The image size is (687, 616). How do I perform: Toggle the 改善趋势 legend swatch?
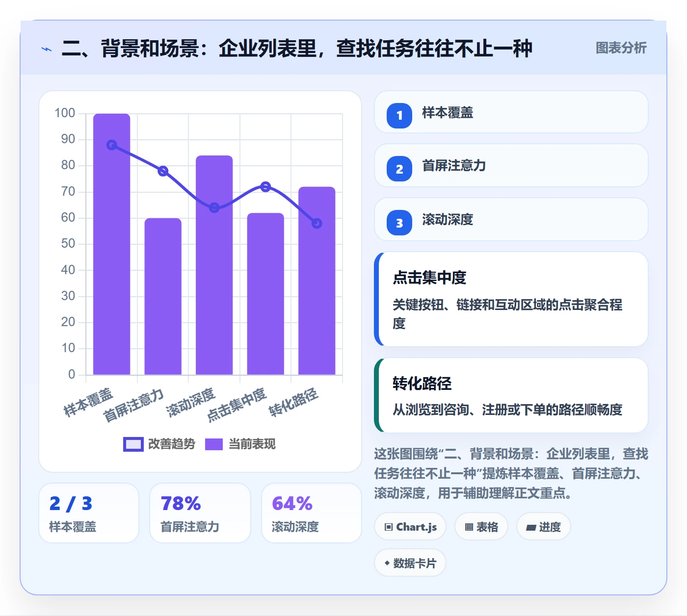coord(133,444)
